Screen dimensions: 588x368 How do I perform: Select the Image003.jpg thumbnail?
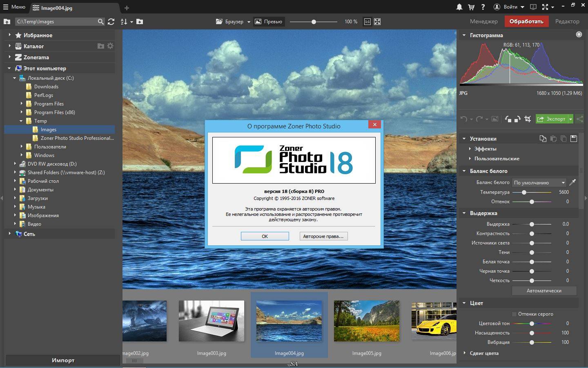click(x=212, y=321)
